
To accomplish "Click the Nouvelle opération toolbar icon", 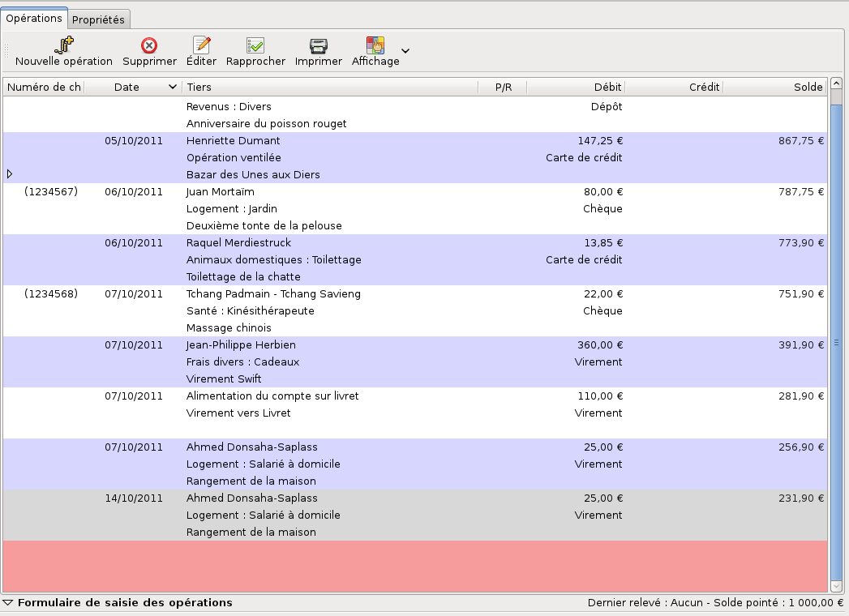I will click(x=63, y=45).
